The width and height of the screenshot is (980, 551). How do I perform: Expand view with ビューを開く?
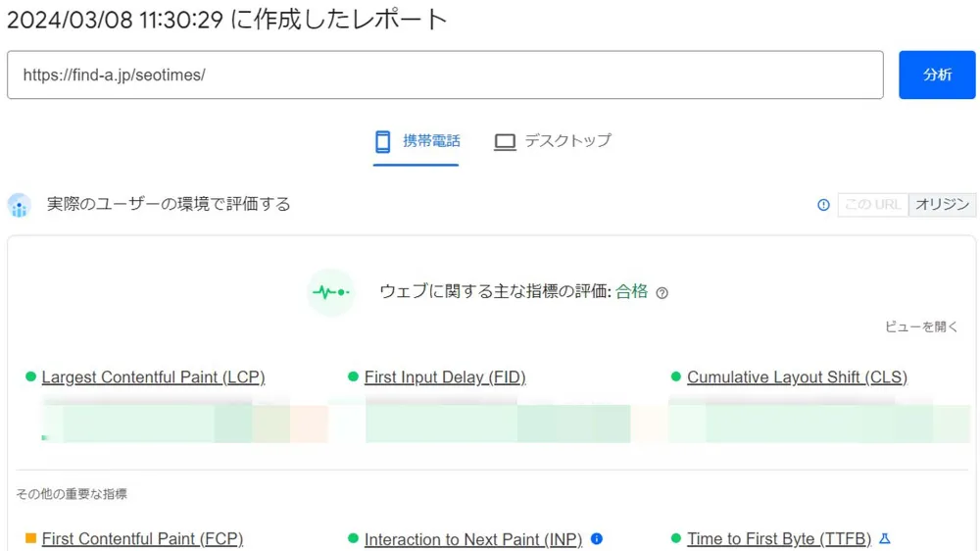tap(921, 326)
